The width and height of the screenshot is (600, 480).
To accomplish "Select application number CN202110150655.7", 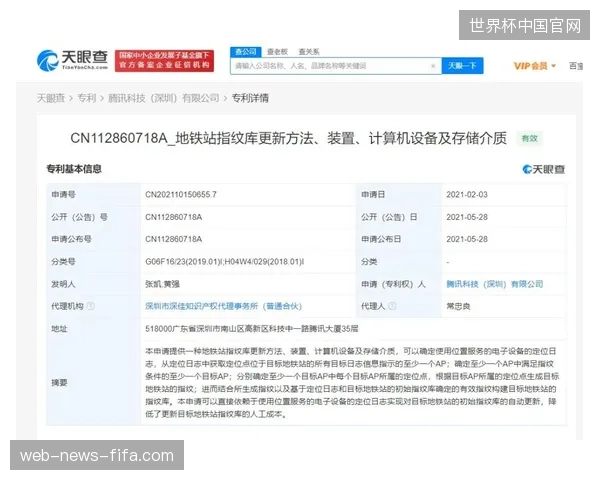I will [181, 194].
